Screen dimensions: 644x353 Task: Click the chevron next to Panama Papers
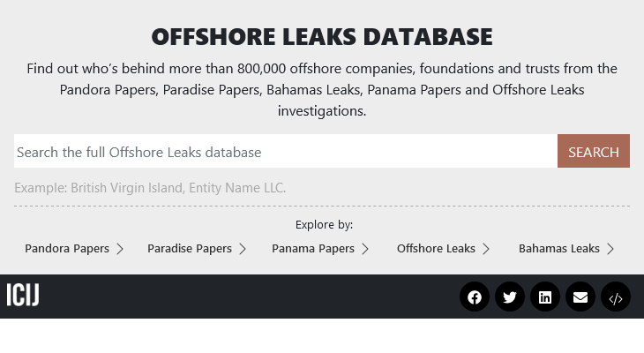tap(364, 249)
